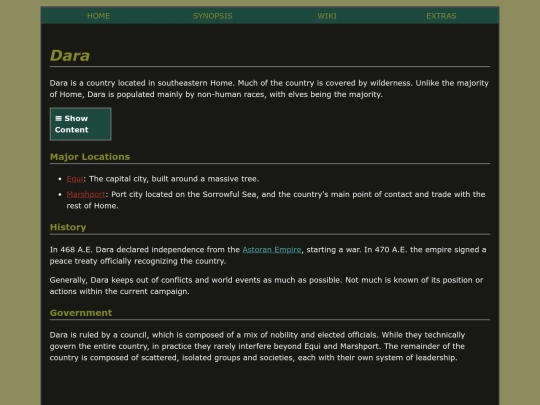
Task: Click the History section heading
Action: [x=68, y=227]
